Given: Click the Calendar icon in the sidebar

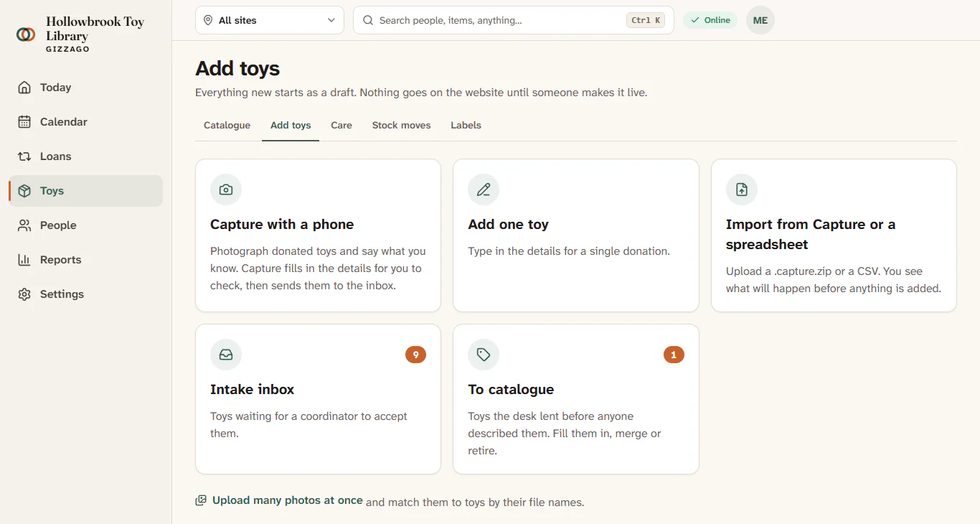Looking at the screenshot, I should coord(24,122).
